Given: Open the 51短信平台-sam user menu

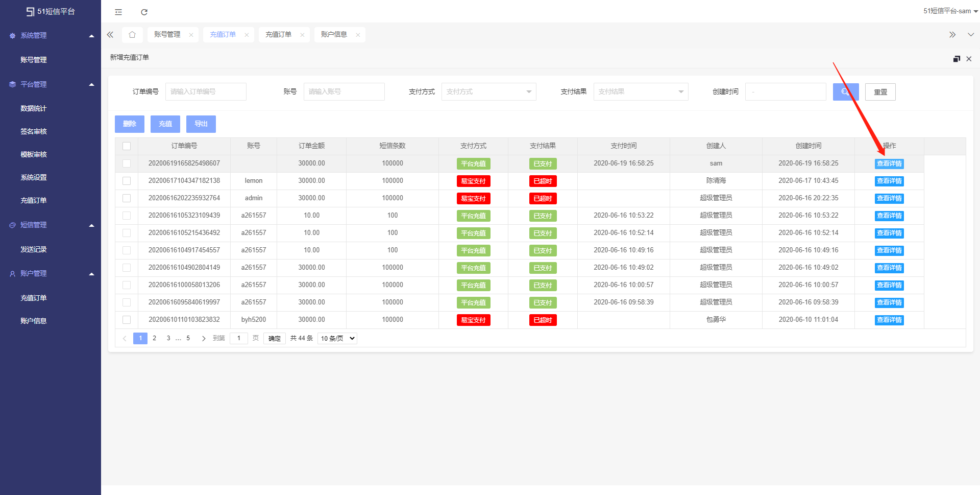Looking at the screenshot, I should pos(950,11).
